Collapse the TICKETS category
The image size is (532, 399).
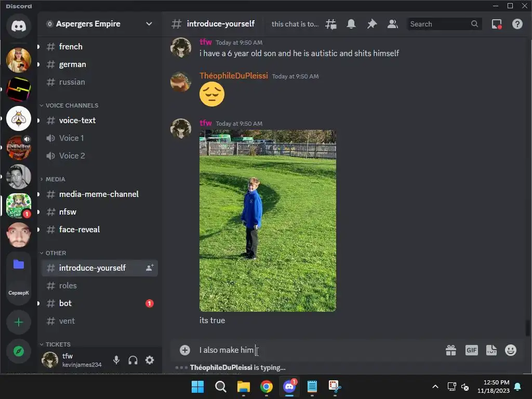coord(56,344)
